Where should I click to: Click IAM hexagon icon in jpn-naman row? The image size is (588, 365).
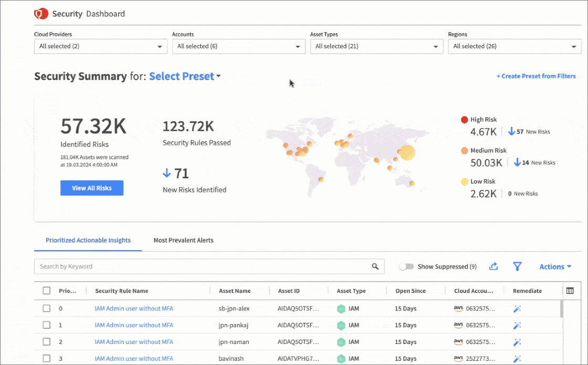(341, 342)
